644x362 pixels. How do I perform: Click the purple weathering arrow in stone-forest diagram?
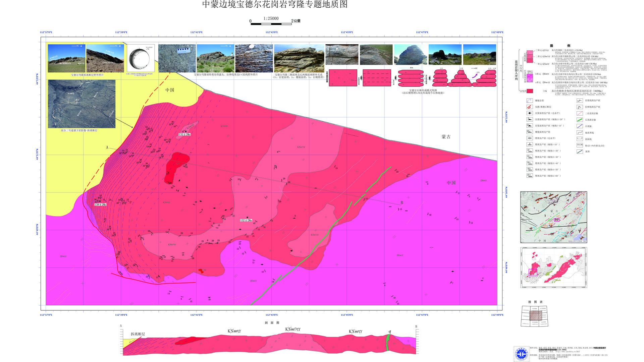tap(475, 75)
